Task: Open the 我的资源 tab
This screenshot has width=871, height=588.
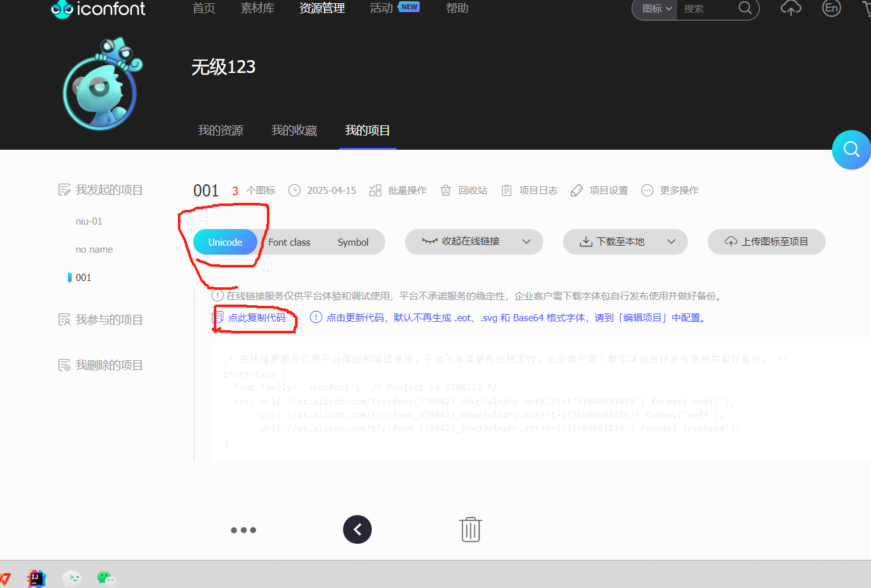Action: pyautogui.click(x=221, y=131)
